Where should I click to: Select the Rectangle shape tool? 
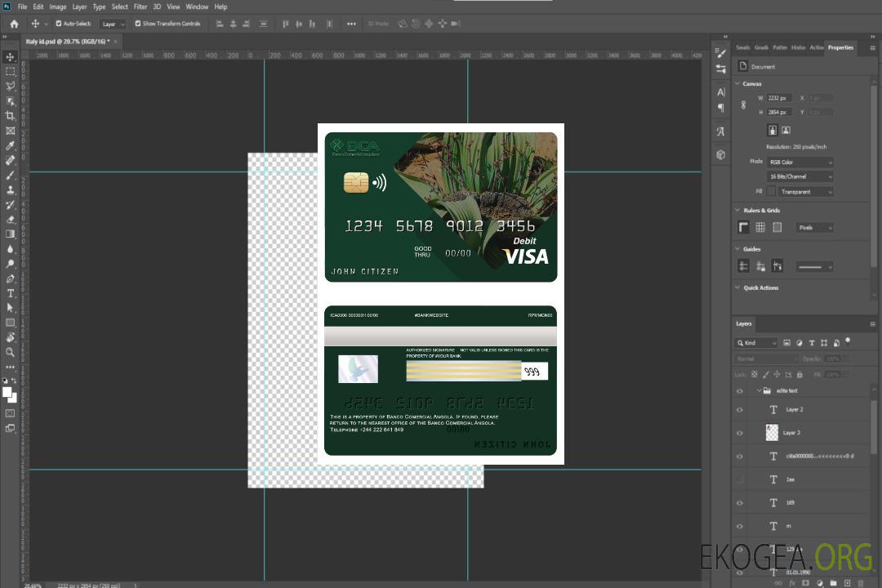tap(10, 323)
